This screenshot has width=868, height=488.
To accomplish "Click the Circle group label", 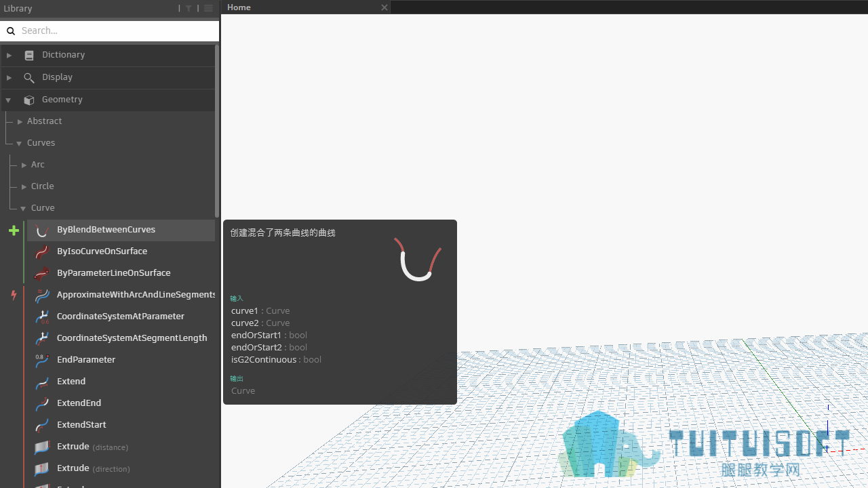I will (42, 186).
